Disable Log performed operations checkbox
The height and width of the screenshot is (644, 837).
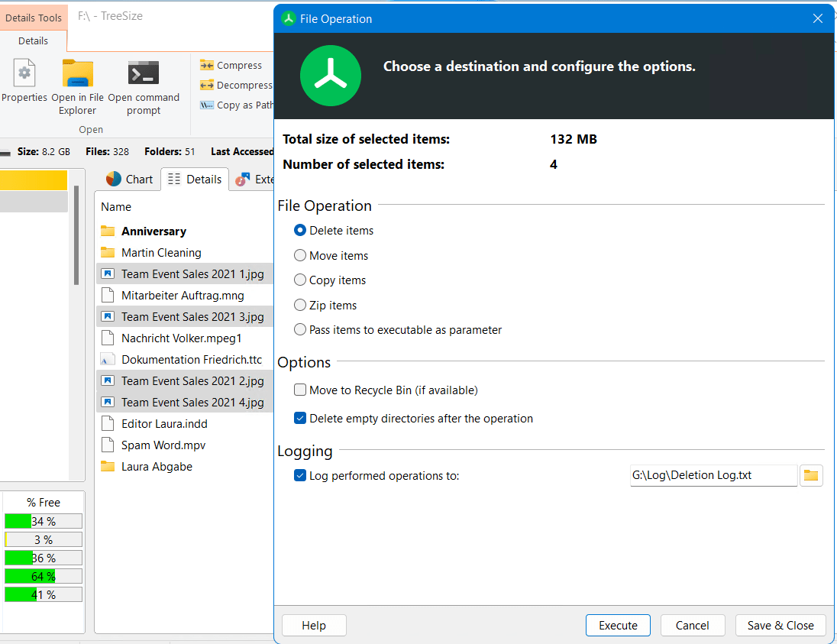click(300, 476)
